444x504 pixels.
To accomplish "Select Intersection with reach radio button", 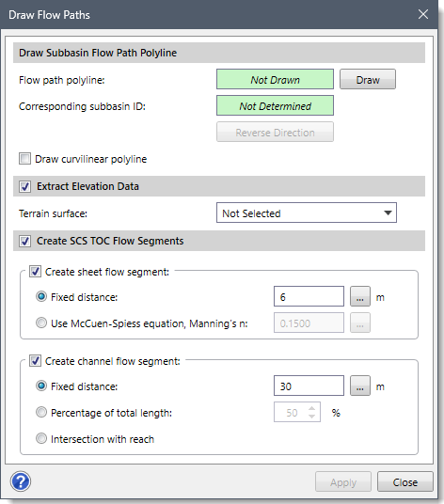I will [41, 438].
